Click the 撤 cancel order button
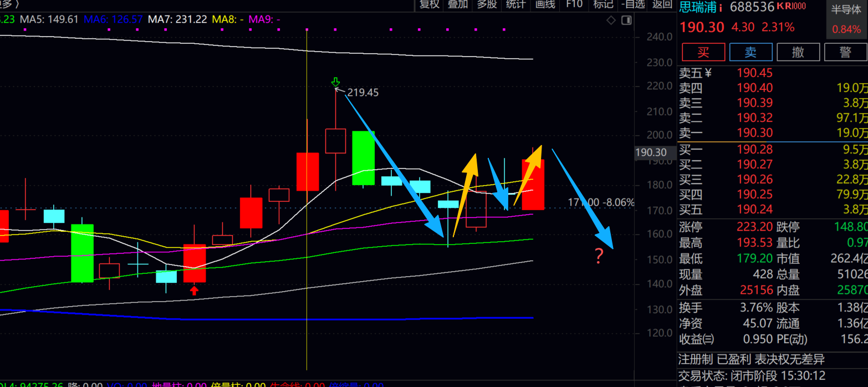Viewport: 868px width, 387px height. 798,52
